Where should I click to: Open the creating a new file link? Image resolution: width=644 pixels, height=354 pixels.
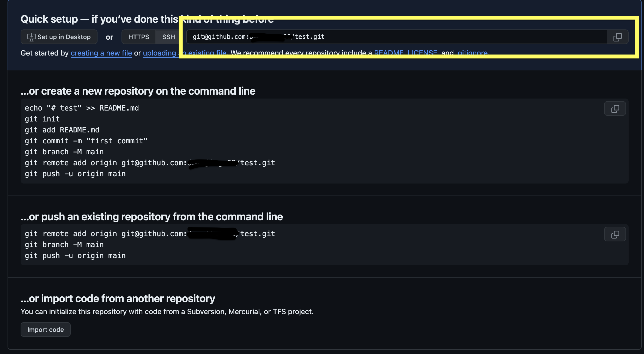101,53
